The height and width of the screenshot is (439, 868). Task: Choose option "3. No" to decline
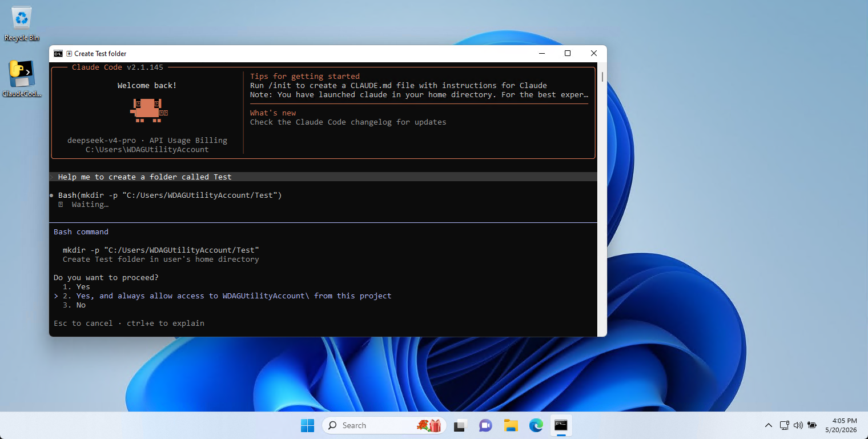[74, 305]
